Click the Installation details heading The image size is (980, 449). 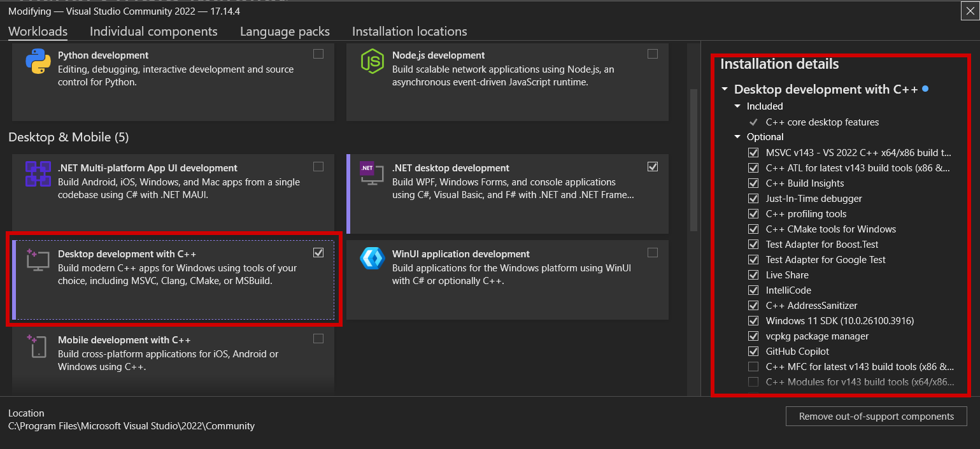779,64
